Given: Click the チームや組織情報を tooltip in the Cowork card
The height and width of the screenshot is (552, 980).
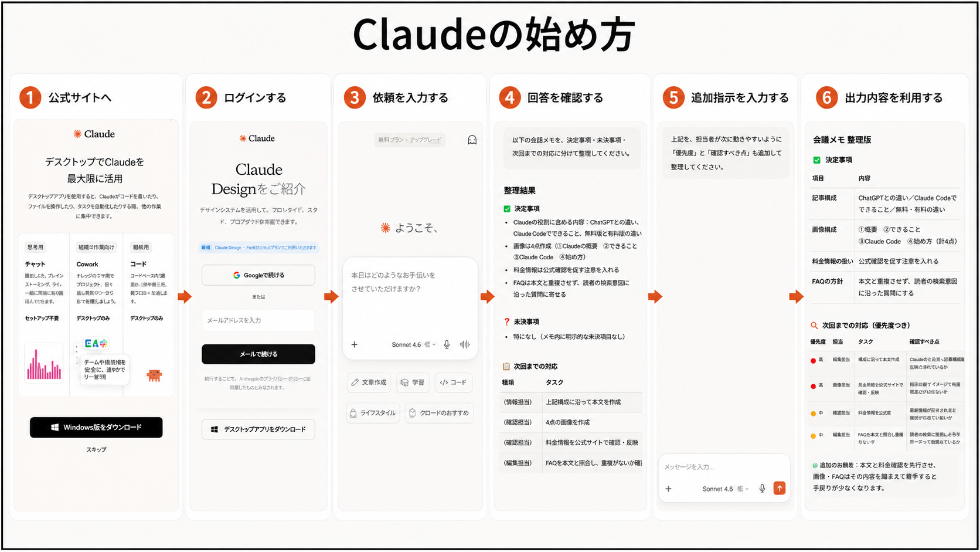Looking at the screenshot, I should (x=104, y=370).
